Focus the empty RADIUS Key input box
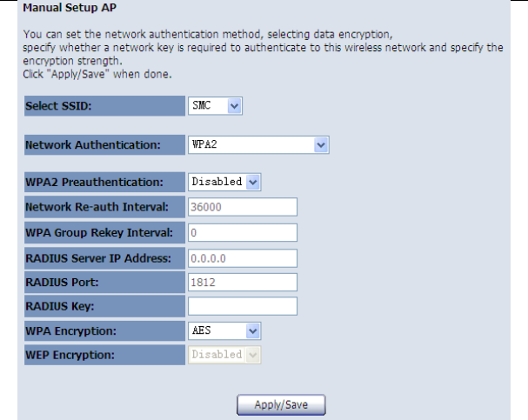The width and height of the screenshot is (528, 420). (243, 306)
